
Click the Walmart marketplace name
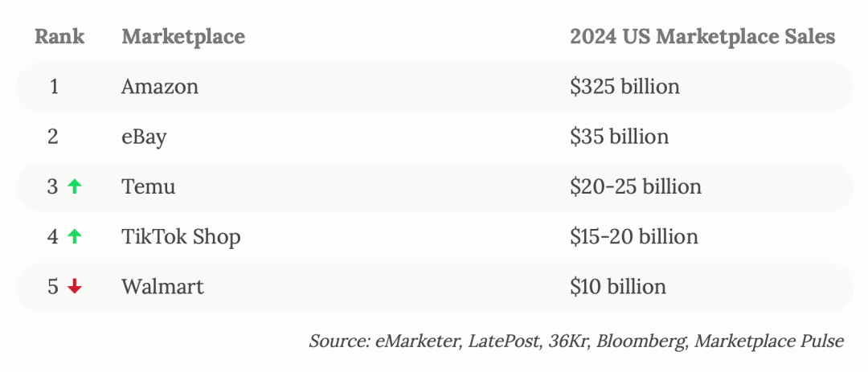pos(162,287)
